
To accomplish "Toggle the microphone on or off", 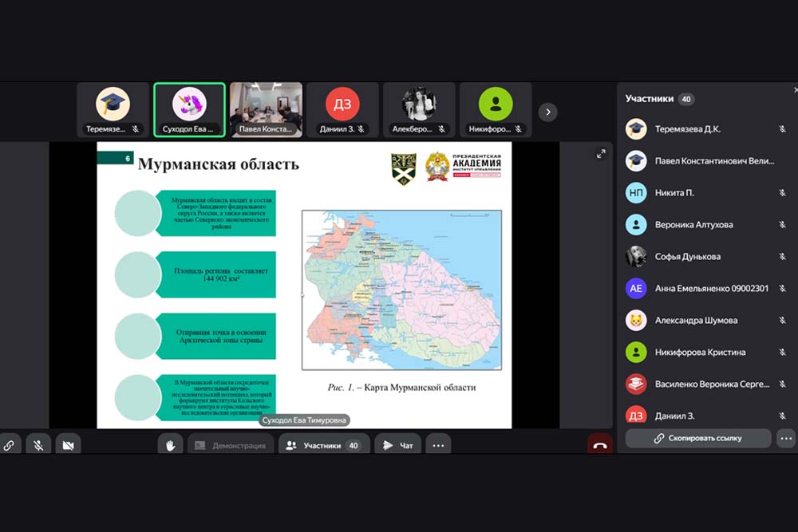I will 38,445.
